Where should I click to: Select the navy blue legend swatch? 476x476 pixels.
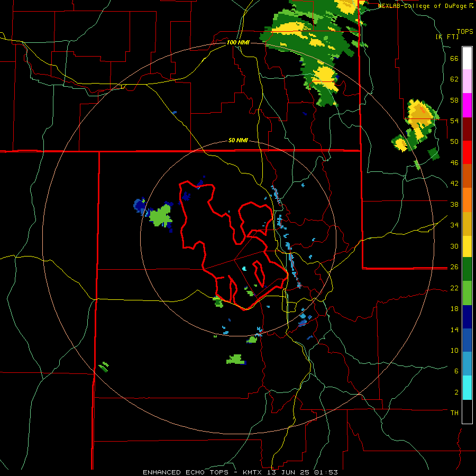tap(467, 317)
